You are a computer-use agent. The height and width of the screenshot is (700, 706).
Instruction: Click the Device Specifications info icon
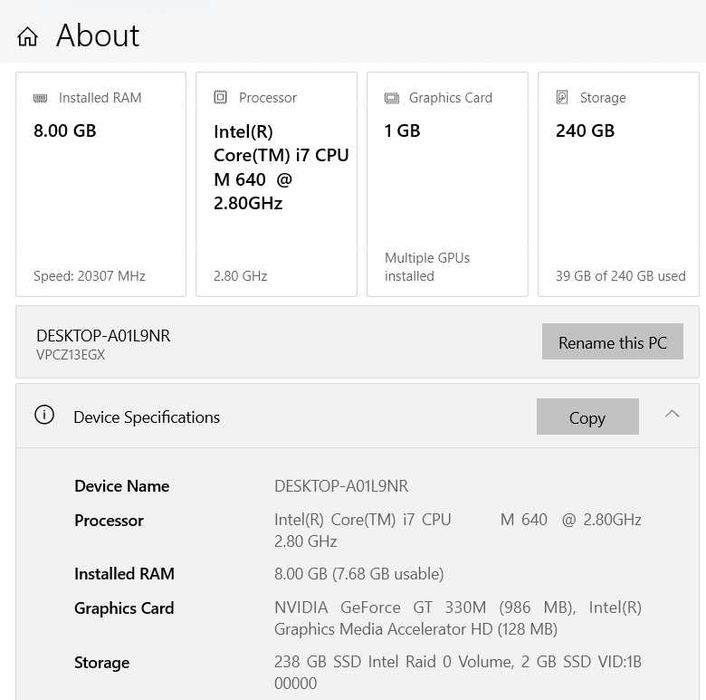coord(44,416)
